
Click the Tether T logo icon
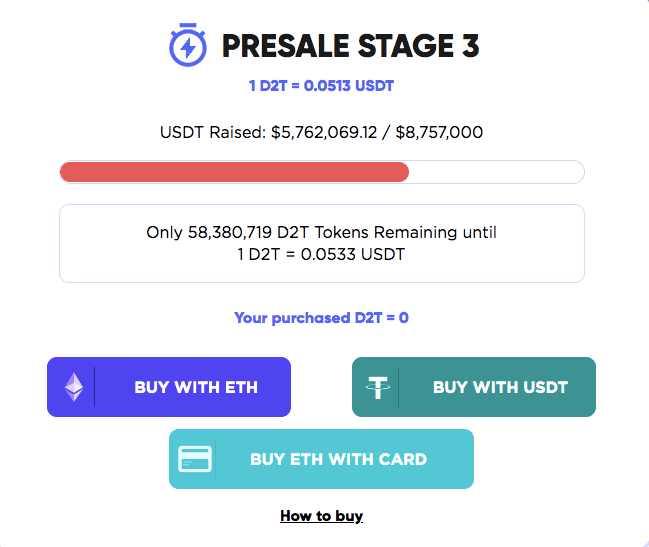(x=377, y=387)
